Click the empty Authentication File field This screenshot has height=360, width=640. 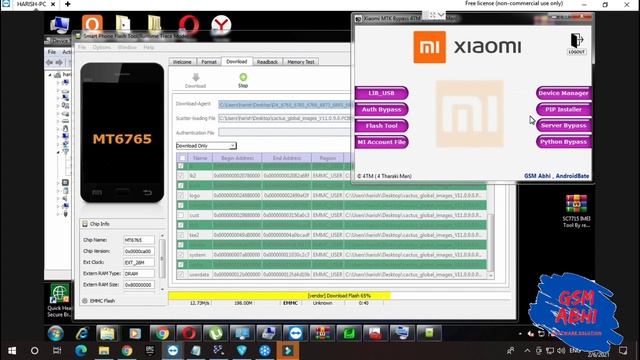click(285, 132)
